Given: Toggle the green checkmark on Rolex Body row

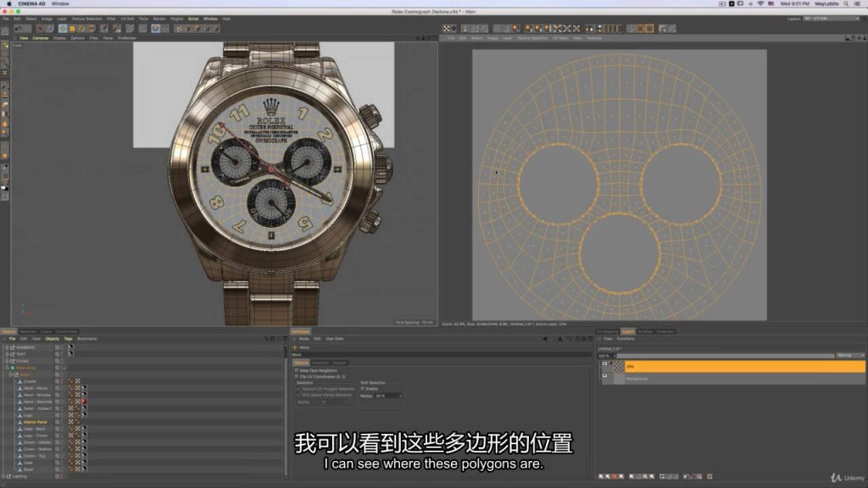Looking at the screenshot, I should pos(64,368).
